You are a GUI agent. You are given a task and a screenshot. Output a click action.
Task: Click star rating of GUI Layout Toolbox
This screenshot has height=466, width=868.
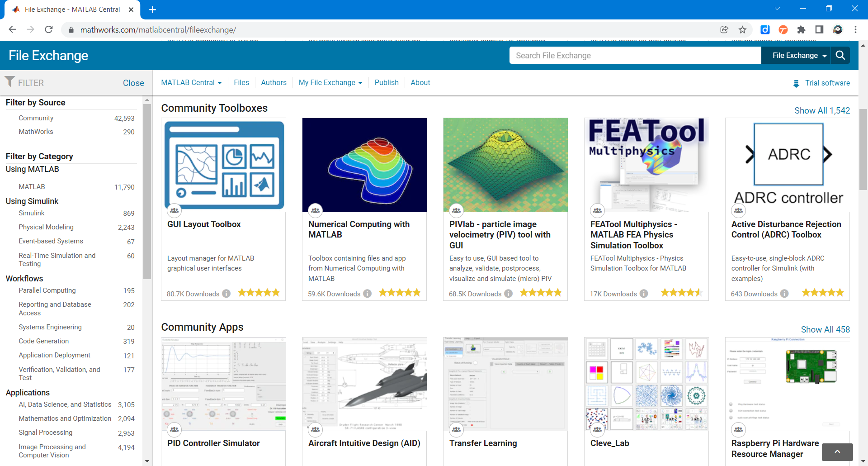tap(259, 293)
